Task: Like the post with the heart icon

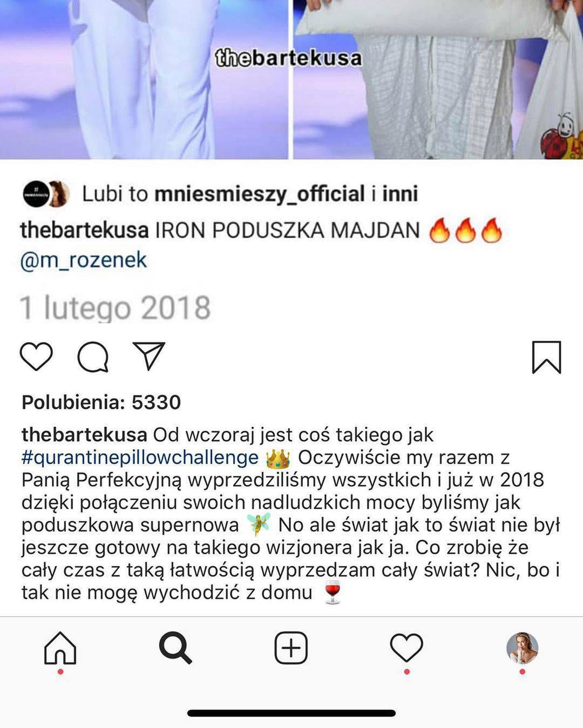Action: pyautogui.click(x=36, y=357)
